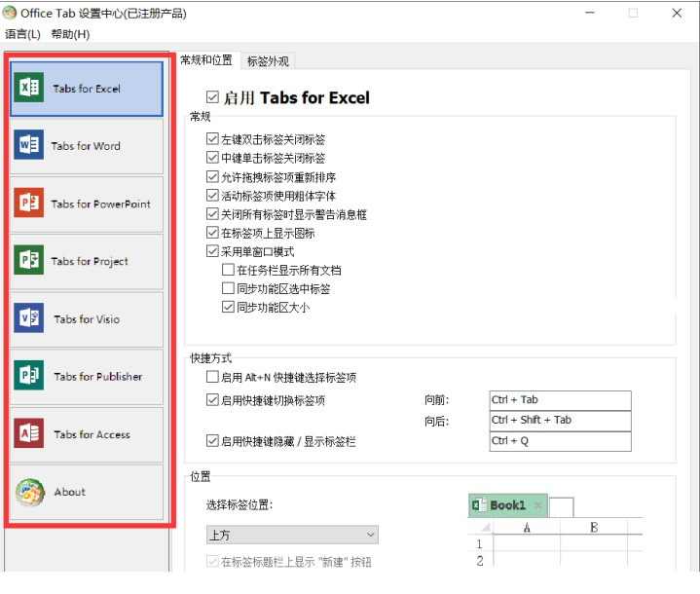Click the About globe icon

(29, 492)
